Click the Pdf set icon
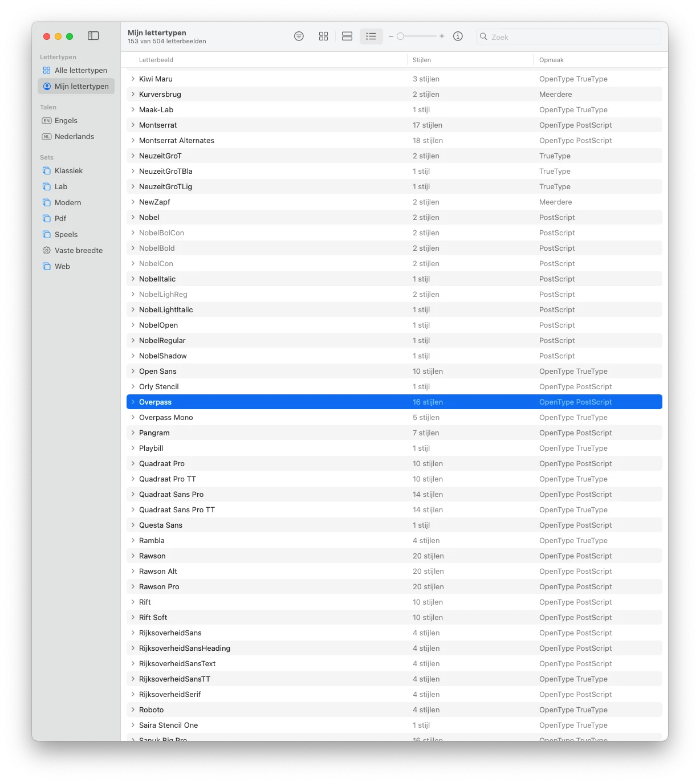The height and width of the screenshot is (783, 700). (x=47, y=218)
